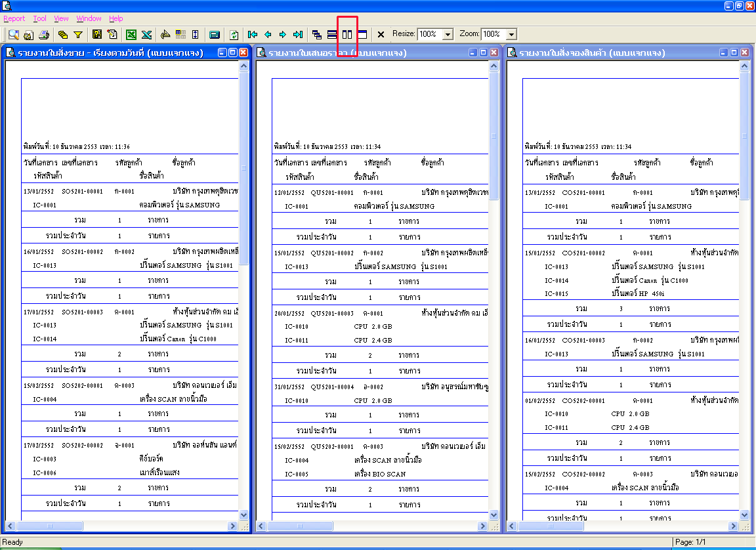
Task: Tile windows horizontally icon
Action: pyautogui.click(x=332, y=35)
